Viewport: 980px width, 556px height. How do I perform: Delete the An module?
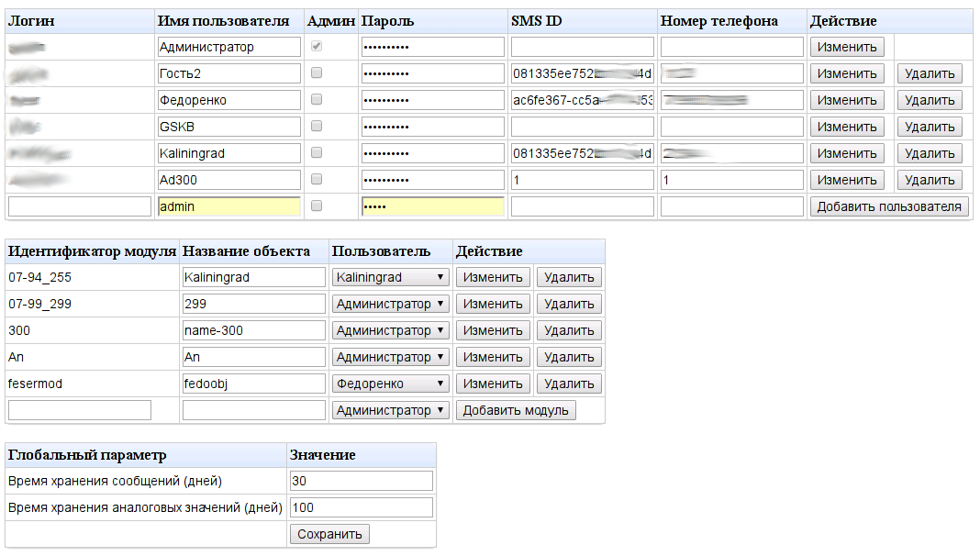pos(569,357)
